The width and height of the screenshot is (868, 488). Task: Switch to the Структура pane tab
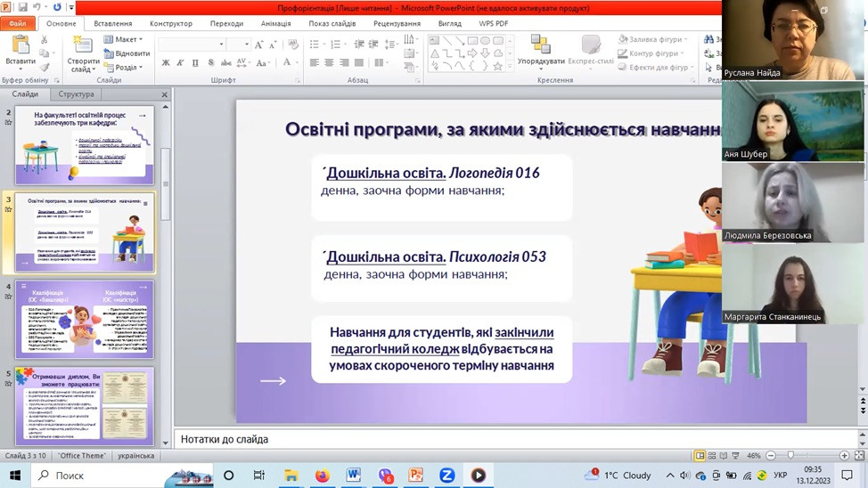pos(76,94)
